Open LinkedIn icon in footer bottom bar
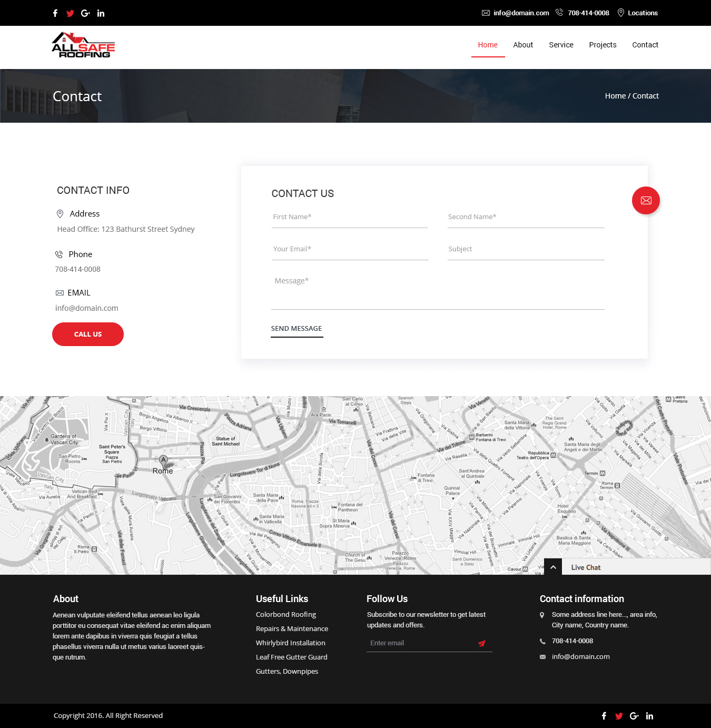Screen dimensions: 711x728 tap(649, 716)
